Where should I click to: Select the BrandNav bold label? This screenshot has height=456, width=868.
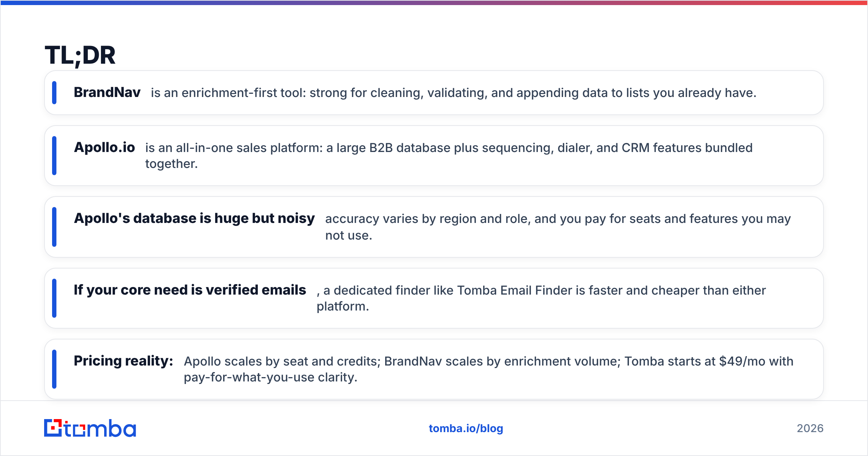pos(107,93)
